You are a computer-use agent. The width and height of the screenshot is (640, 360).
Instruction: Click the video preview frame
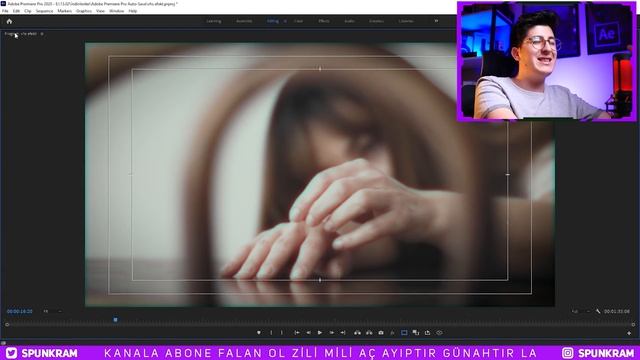[x=320, y=175]
